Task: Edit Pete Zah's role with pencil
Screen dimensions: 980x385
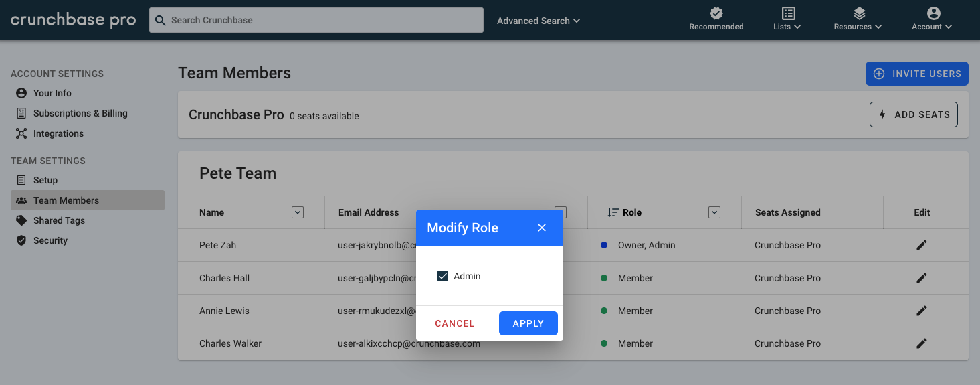Action: [x=922, y=245]
